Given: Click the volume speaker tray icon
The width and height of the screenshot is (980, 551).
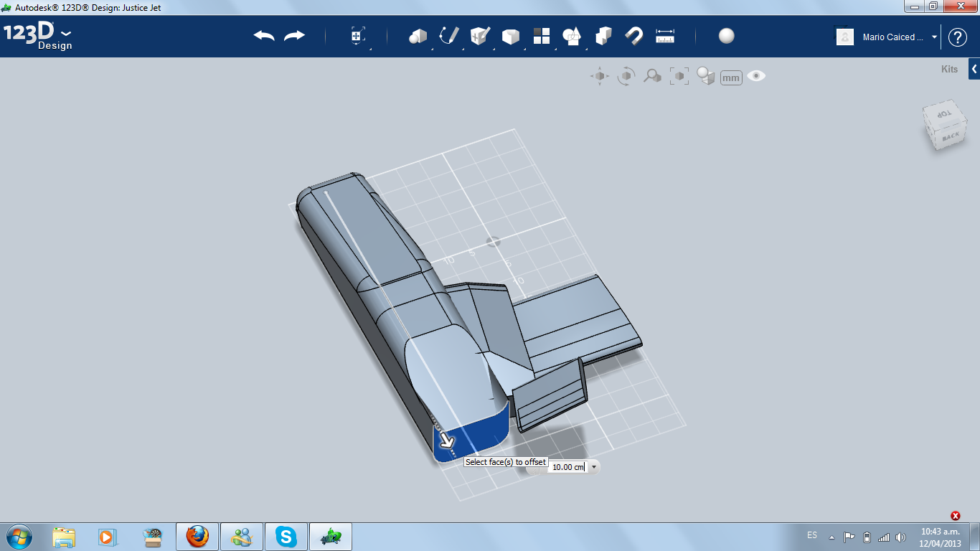Looking at the screenshot, I should [901, 537].
